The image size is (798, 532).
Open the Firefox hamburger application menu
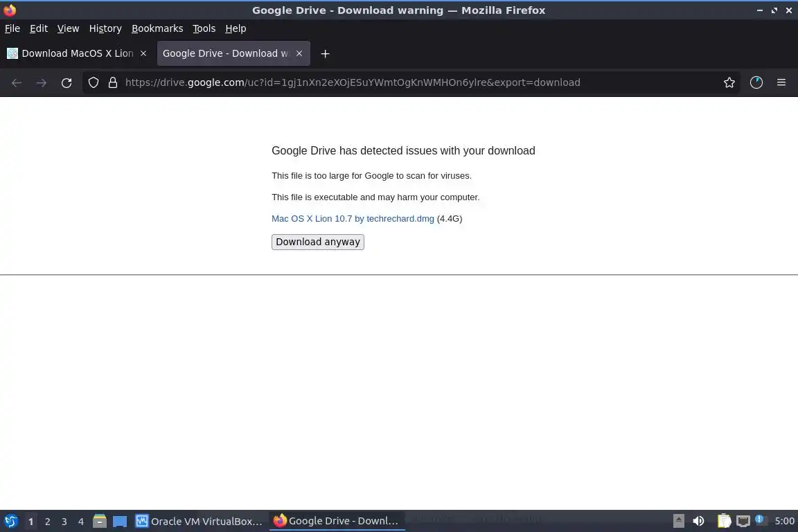coord(781,82)
